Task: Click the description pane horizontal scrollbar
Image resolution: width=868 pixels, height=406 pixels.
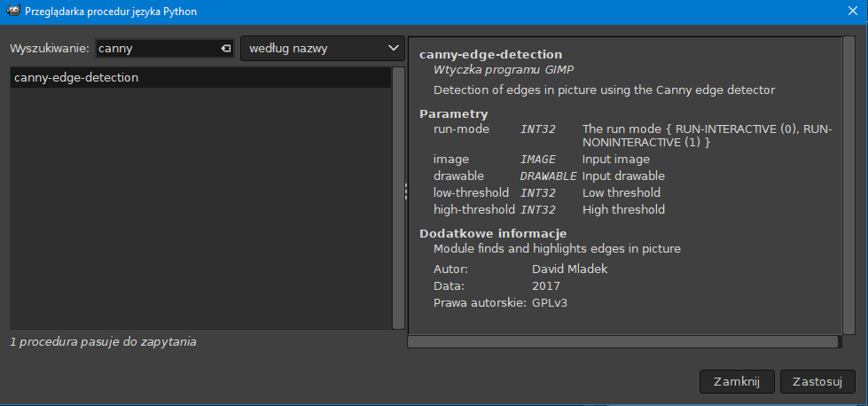Action: coord(622,342)
